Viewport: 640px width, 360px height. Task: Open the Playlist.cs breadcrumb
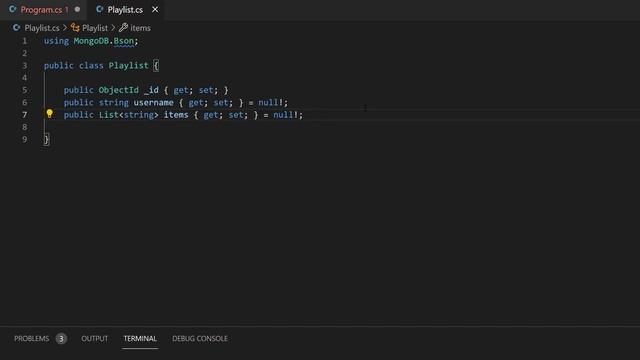(42, 28)
